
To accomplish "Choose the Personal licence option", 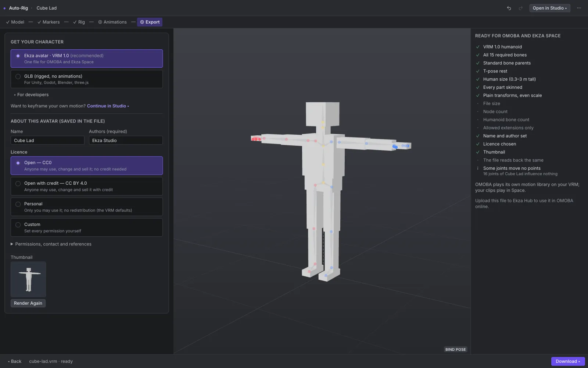I will click(87, 207).
